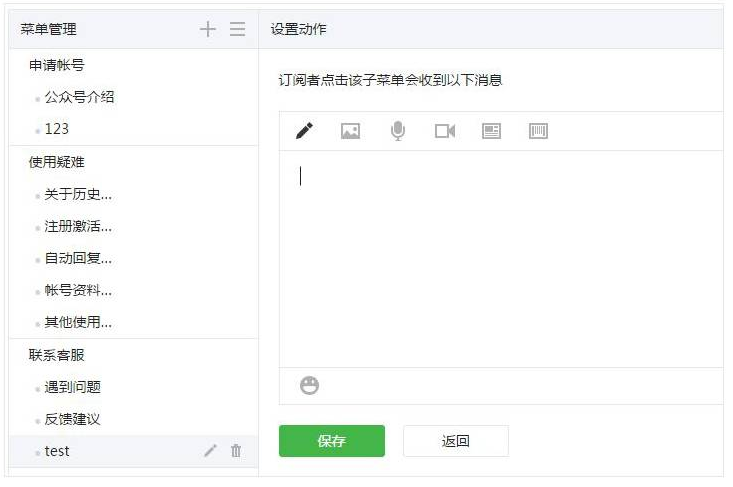Screen dimensions: 733x487
Task: Select the 使用疑难 menu
Action: tap(56, 161)
